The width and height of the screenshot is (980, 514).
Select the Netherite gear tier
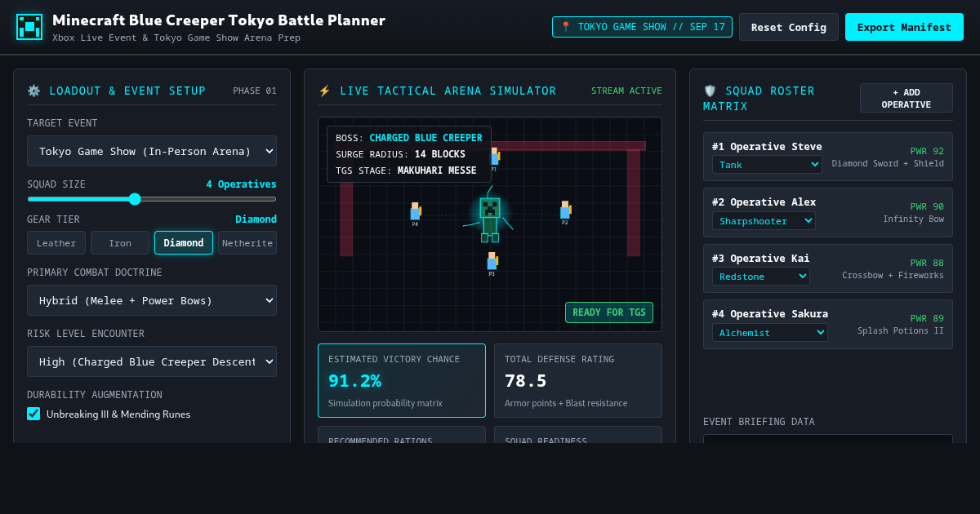coord(247,243)
